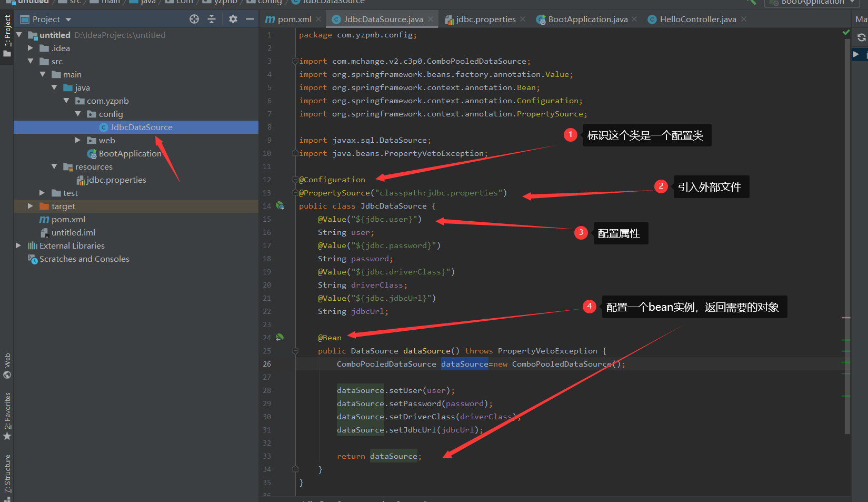This screenshot has width=868, height=502.
Task: Click the @Bean annotation on line 24
Action: tap(330, 338)
